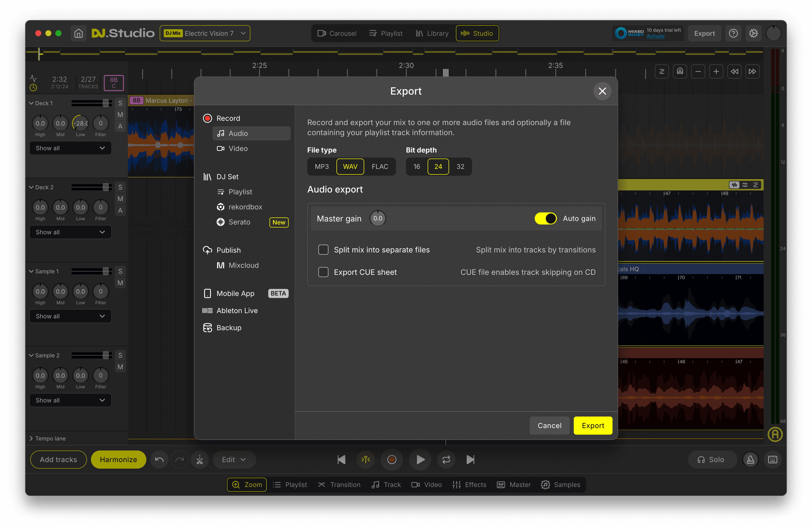Expand the Tempo lane

pos(31,438)
